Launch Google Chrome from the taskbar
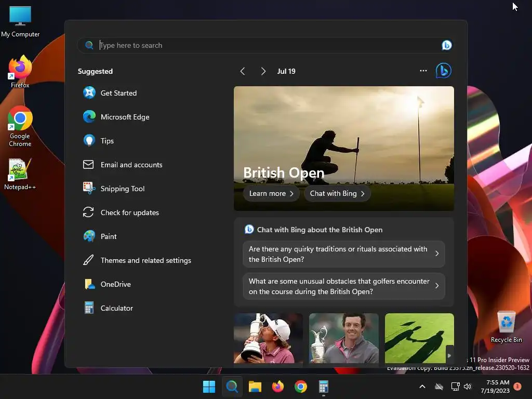This screenshot has height=399, width=532. click(x=301, y=387)
